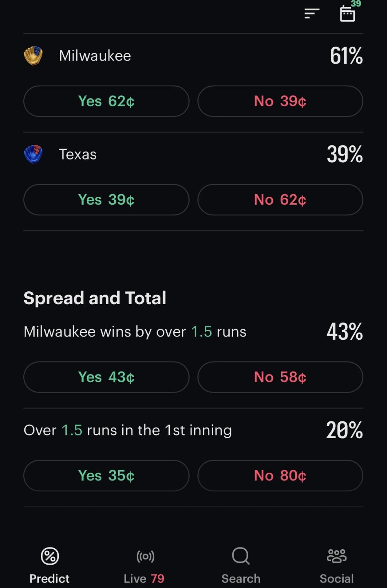
Task: Pick Yes 43¢ on Milwaukee spread
Action: (106, 377)
